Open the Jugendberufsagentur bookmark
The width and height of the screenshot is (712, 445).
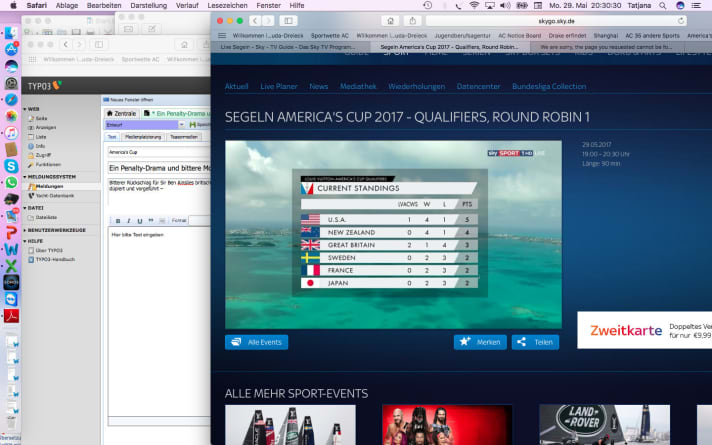click(x=462, y=35)
